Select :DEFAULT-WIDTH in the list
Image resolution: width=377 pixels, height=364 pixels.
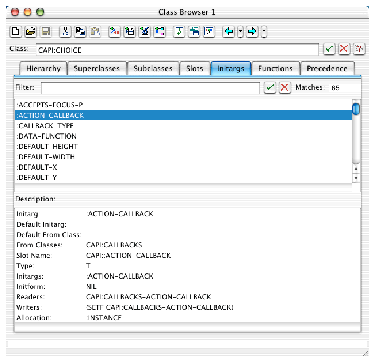click(x=183, y=157)
